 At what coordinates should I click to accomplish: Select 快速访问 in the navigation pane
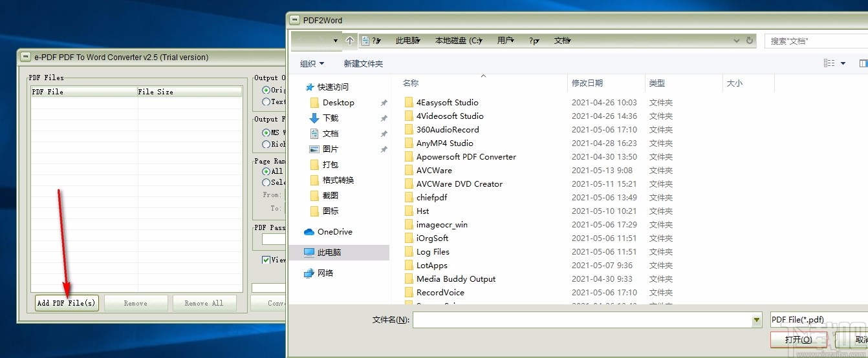[x=333, y=87]
